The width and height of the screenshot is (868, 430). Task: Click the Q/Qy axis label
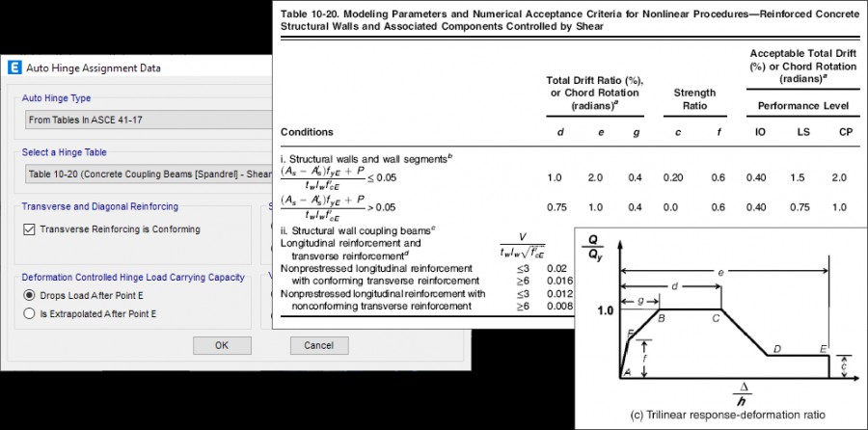pyautogui.click(x=594, y=255)
